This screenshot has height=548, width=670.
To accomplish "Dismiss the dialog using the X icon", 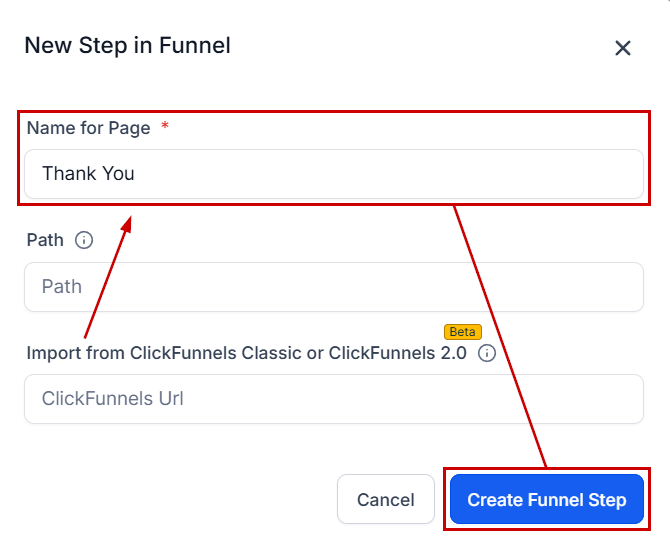I will (x=623, y=48).
